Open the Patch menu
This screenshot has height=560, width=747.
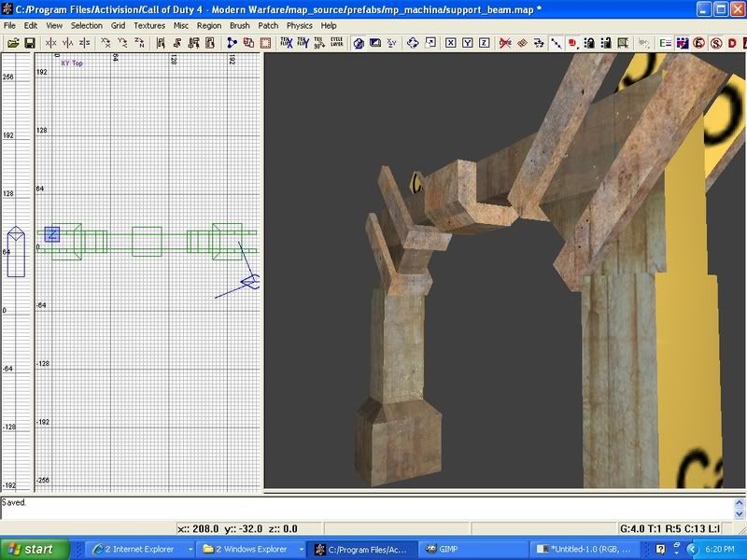tap(268, 26)
